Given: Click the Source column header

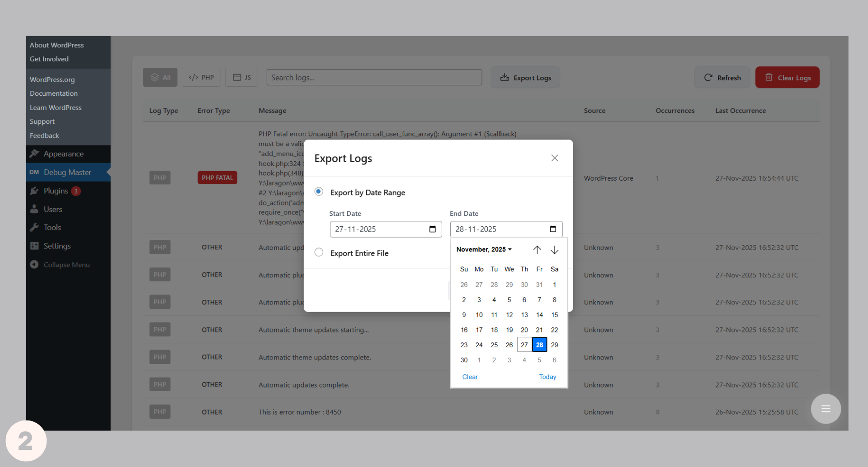Looking at the screenshot, I should pyautogui.click(x=594, y=111).
